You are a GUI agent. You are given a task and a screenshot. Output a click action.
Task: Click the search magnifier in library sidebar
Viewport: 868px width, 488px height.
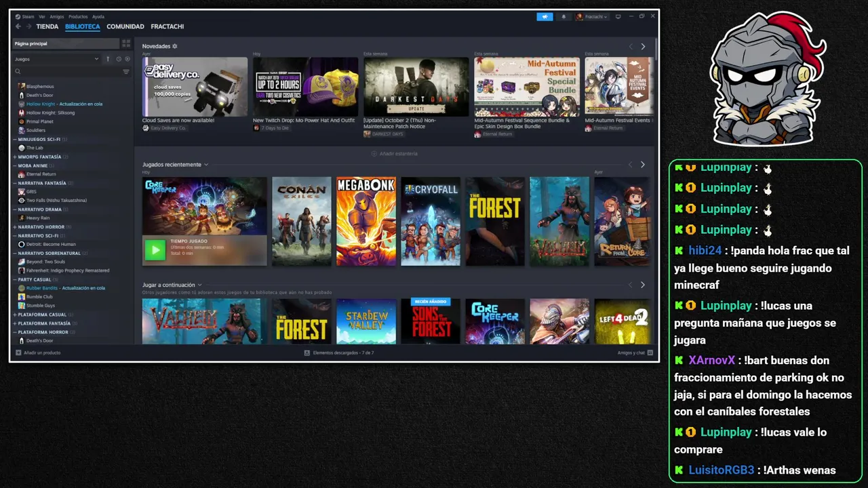(x=18, y=72)
